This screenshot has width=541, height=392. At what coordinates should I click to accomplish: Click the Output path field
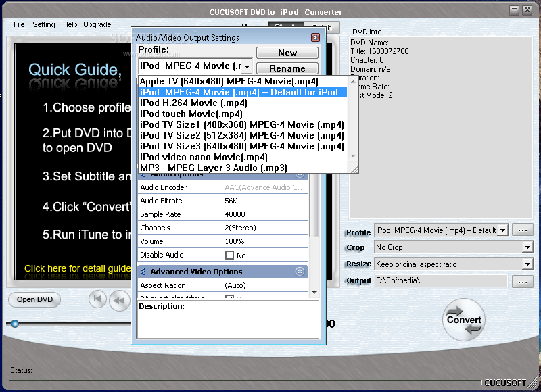click(x=441, y=280)
